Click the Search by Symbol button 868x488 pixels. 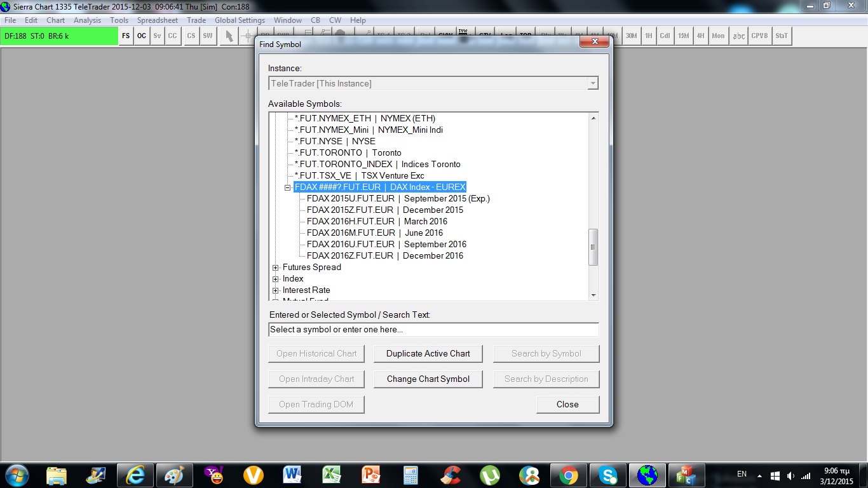546,353
